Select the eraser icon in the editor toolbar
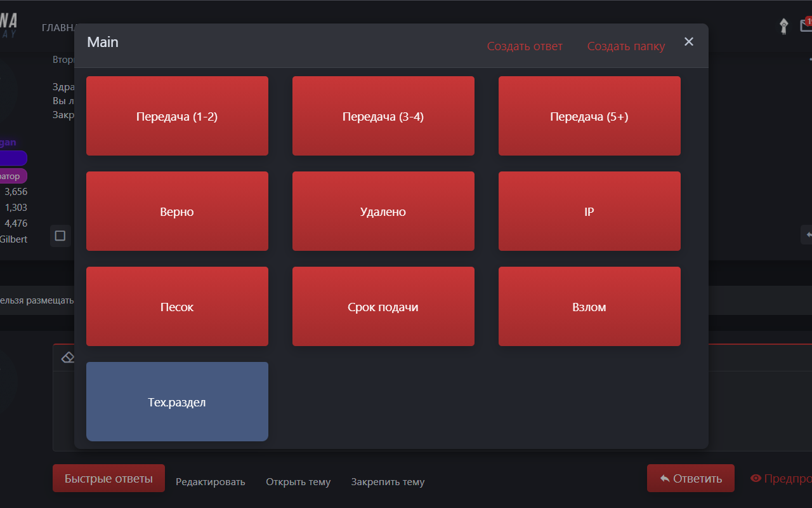812x508 pixels. (67, 357)
